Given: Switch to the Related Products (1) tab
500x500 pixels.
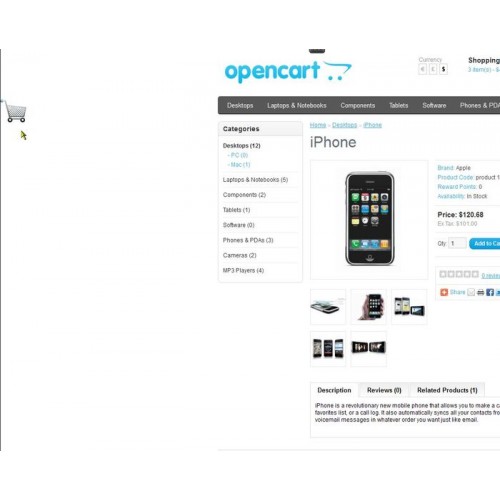Looking at the screenshot, I should [447, 390].
